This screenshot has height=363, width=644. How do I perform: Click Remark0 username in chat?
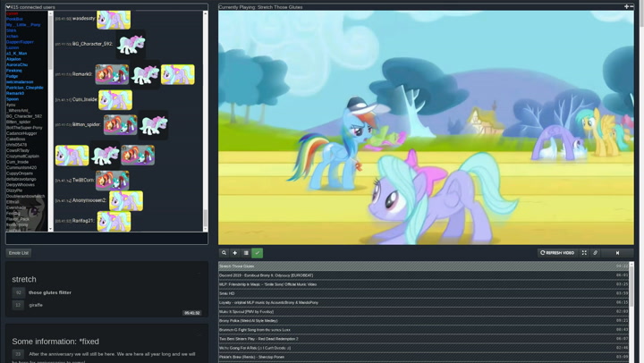tap(82, 74)
